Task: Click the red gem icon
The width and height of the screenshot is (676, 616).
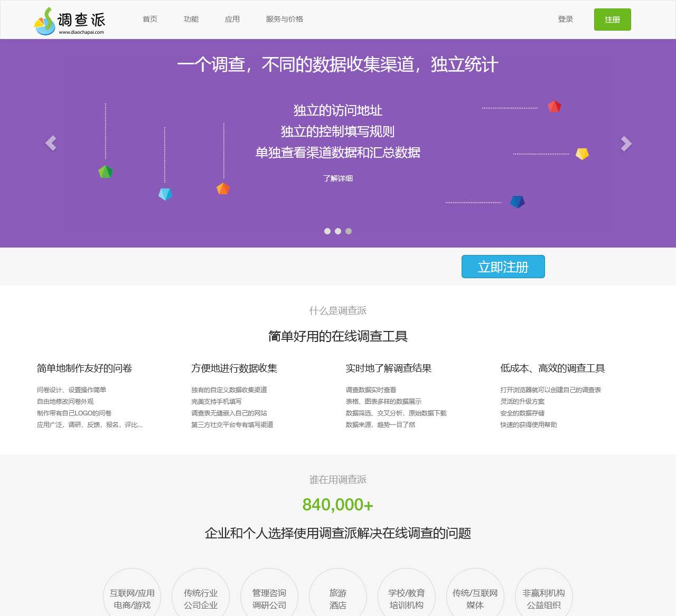Action: click(x=555, y=106)
